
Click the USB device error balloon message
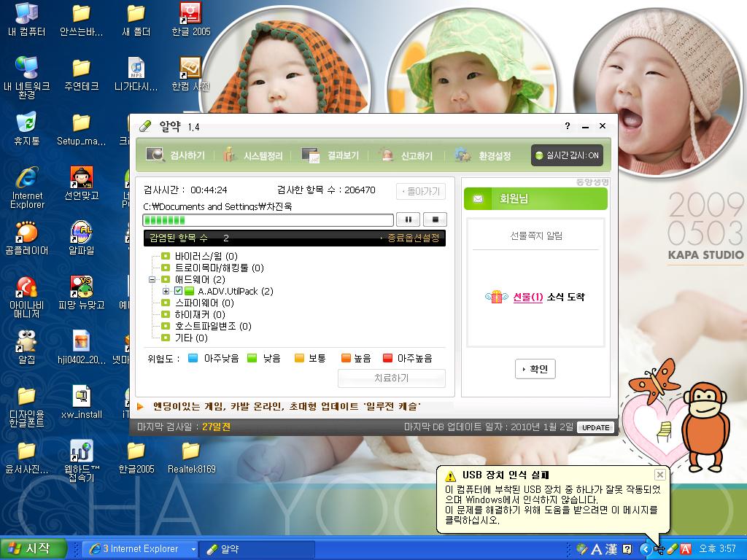point(553,505)
